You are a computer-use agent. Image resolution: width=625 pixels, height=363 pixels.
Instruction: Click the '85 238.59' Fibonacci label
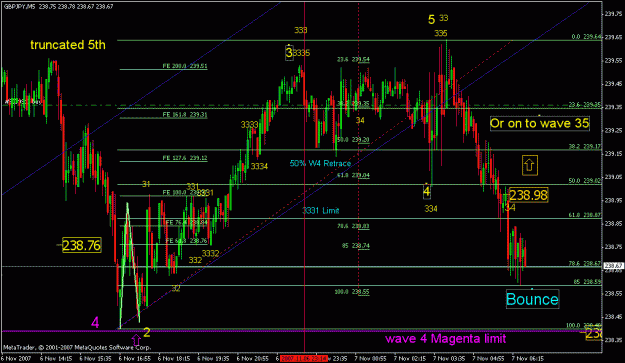tap(587, 282)
